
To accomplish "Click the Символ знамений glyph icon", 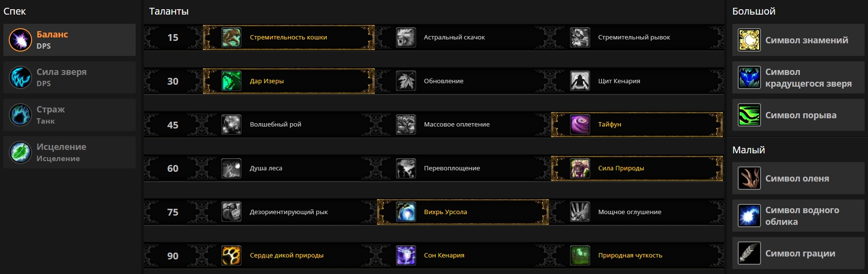I will (x=749, y=40).
